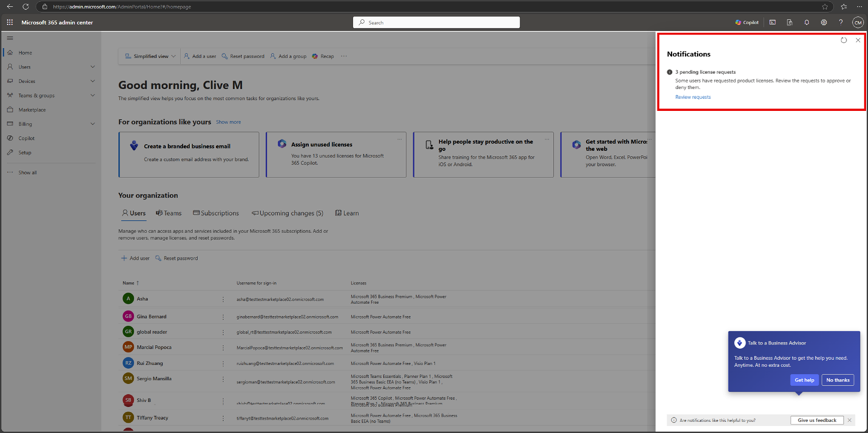Click the Review requests link
This screenshot has width=868, height=433.
(693, 97)
